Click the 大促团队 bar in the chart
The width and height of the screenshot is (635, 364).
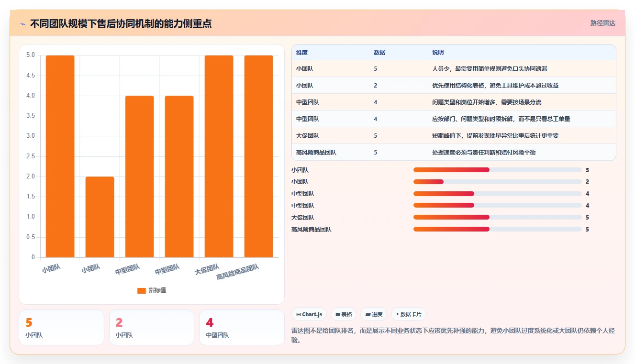click(219, 156)
